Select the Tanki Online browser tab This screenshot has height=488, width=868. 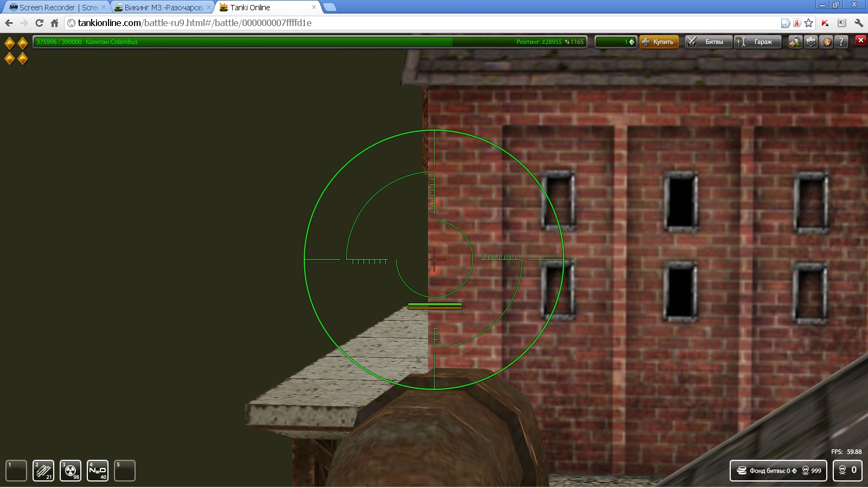[x=268, y=7]
